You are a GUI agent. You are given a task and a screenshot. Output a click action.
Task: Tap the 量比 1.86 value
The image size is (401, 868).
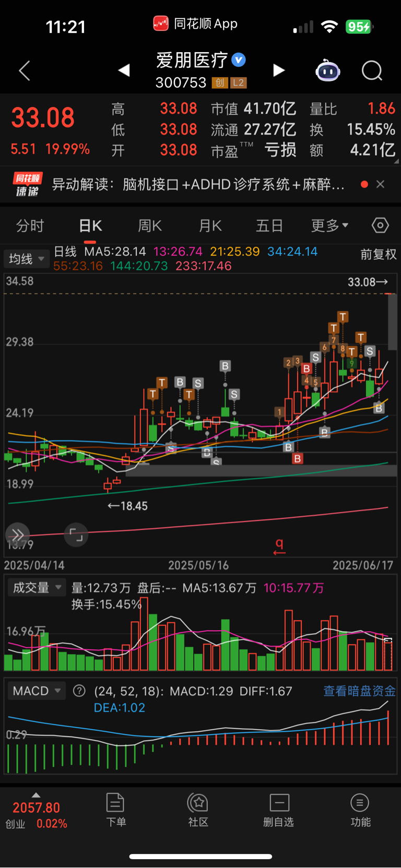tap(352, 109)
